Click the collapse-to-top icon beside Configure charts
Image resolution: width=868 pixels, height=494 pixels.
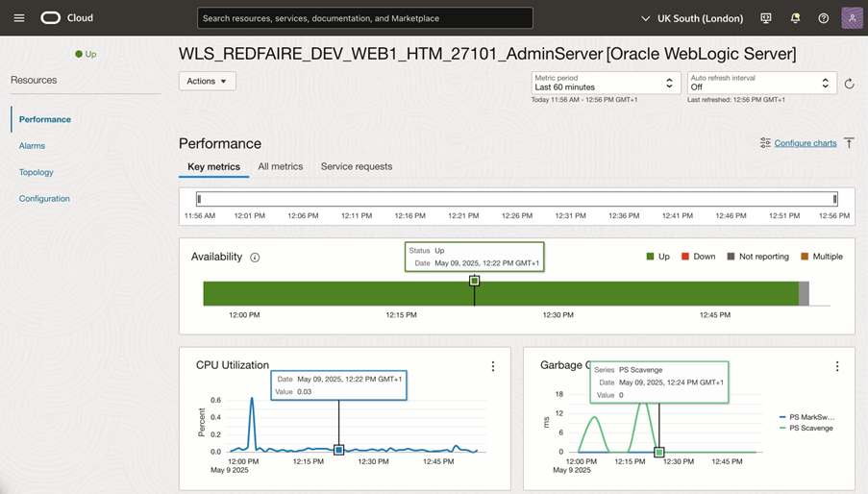pyautogui.click(x=849, y=143)
